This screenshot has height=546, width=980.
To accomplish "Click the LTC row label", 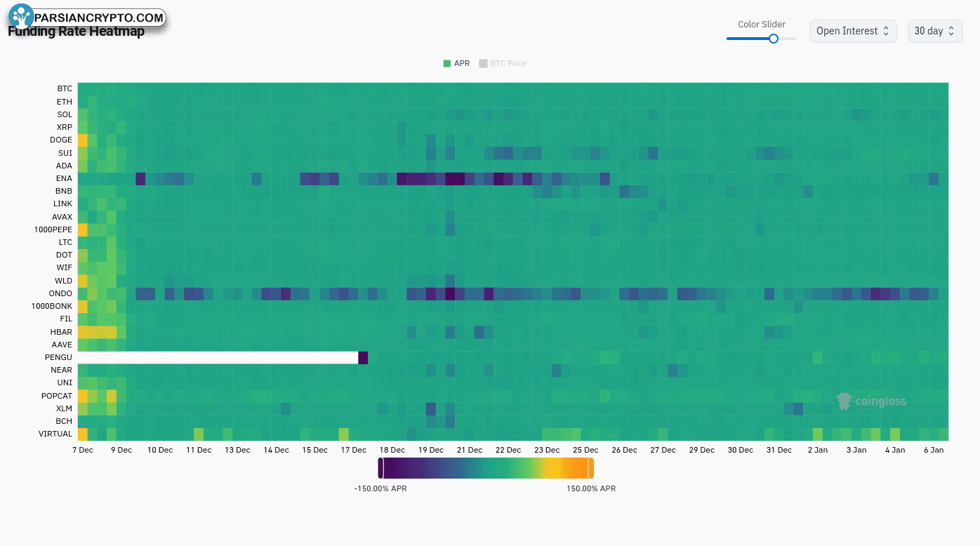I will (x=65, y=242).
